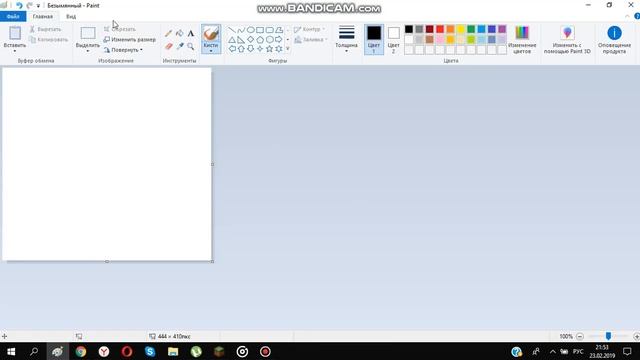Click the Вставить paste clipboard button
The width and height of the screenshot is (640, 360).
pos(15,33)
